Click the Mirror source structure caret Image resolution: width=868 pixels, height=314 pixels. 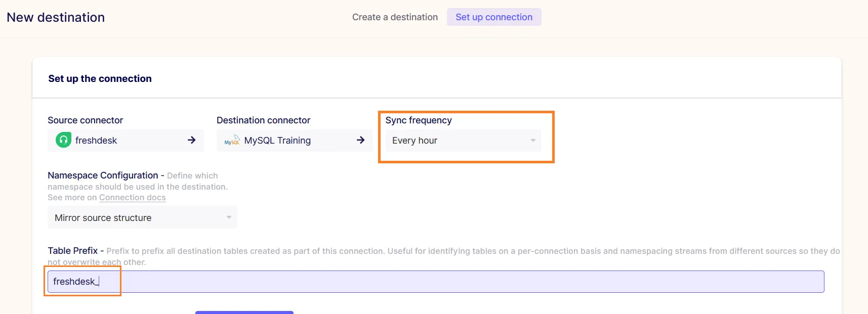coord(229,217)
